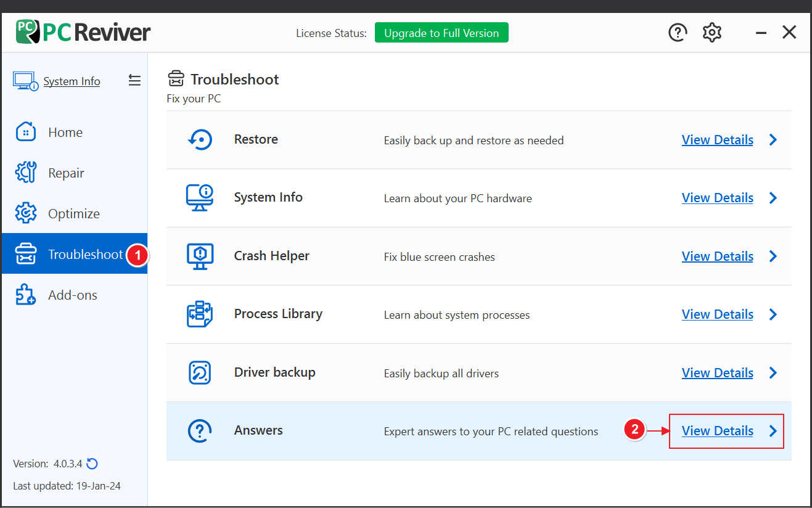Click the Driver backup disk icon

pos(200,372)
